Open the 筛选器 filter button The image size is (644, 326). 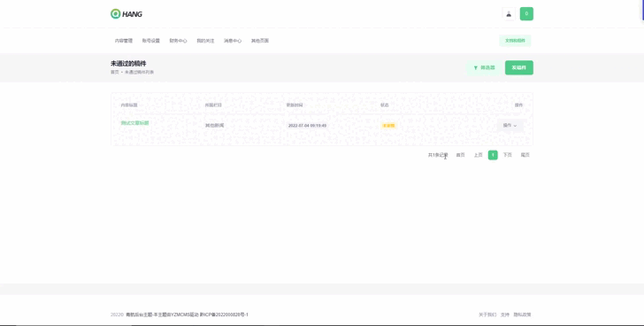point(484,68)
